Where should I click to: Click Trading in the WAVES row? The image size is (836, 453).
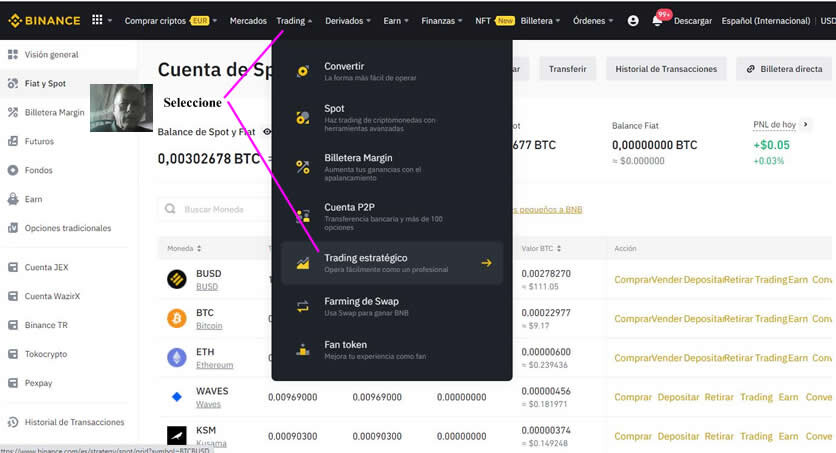(756, 397)
